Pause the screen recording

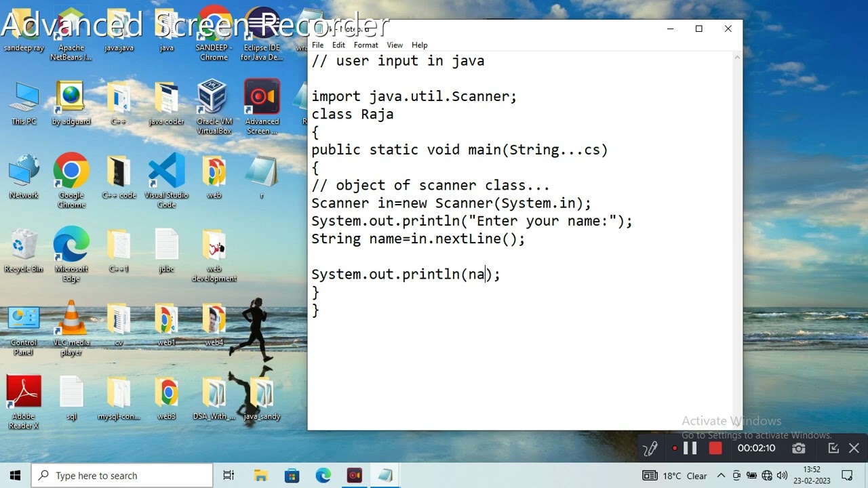tap(690, 448)
